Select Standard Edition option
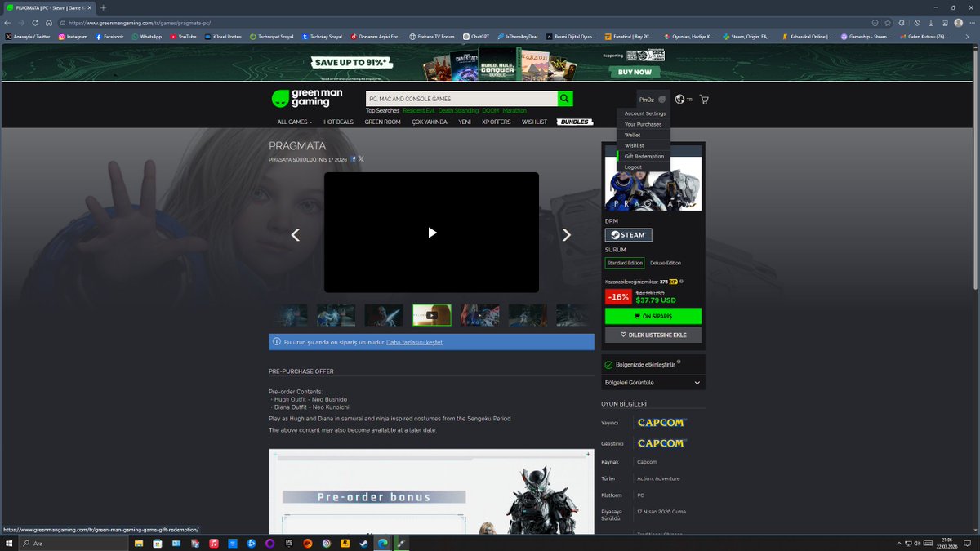 pyautogui.click(x=625, y=263)
